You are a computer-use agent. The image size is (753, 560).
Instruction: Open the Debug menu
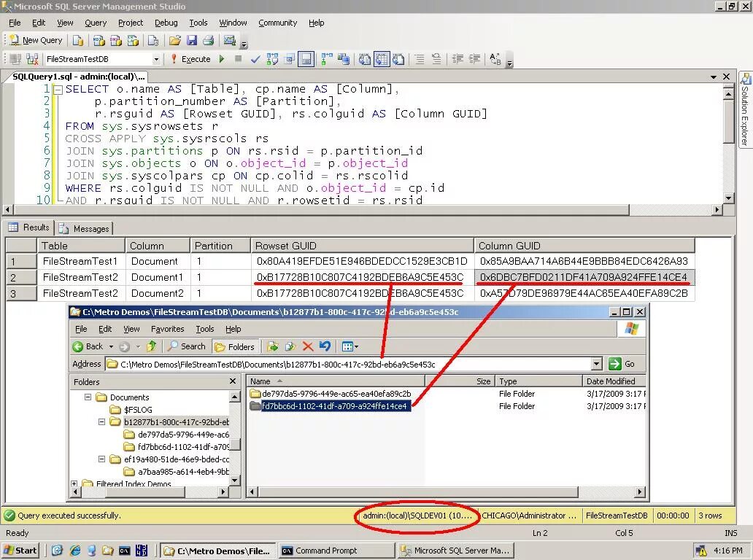pyautogui.click(x=166, y=23)
